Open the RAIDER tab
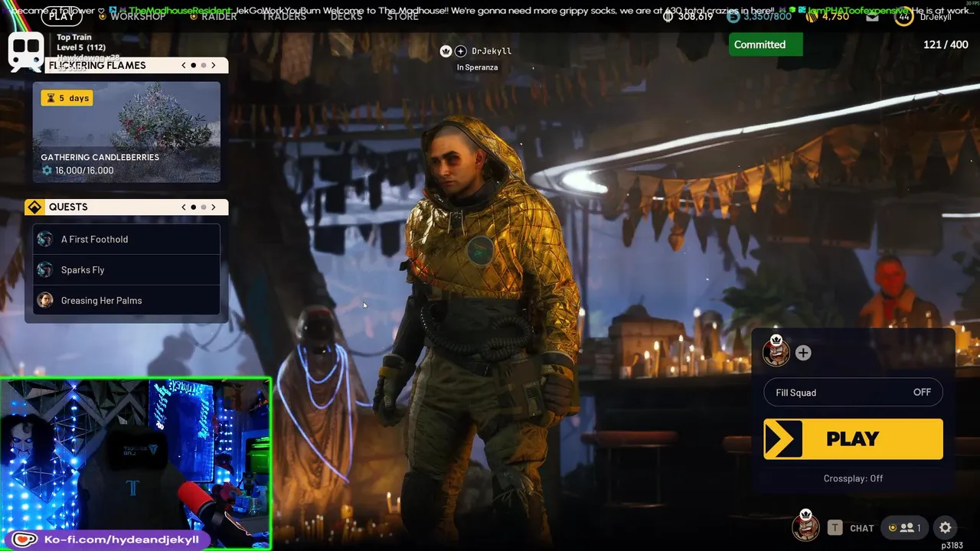The width and height of the screenshot is (980, 551). coord(219,16)
